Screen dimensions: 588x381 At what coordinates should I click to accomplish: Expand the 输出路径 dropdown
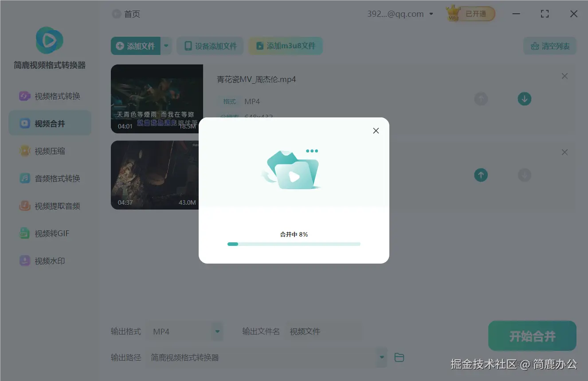381,357
